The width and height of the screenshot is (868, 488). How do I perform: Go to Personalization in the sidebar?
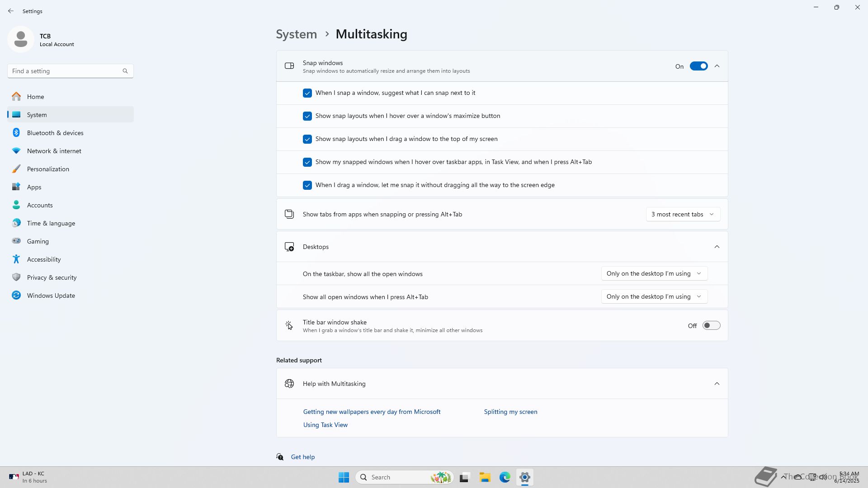pyautogui.click(x=48, y=169)
